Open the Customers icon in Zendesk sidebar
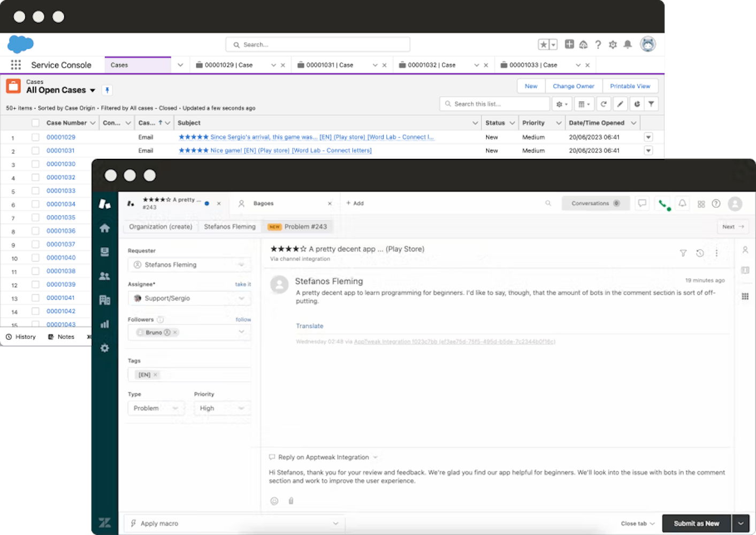This screenshot has height=535, width=756. point(105,276)
